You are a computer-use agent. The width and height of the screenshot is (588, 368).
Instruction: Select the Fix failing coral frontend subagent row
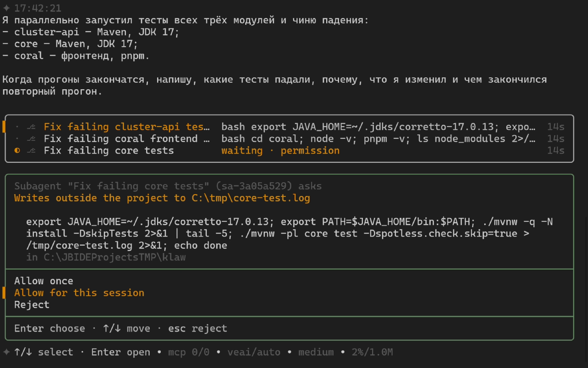289,139
